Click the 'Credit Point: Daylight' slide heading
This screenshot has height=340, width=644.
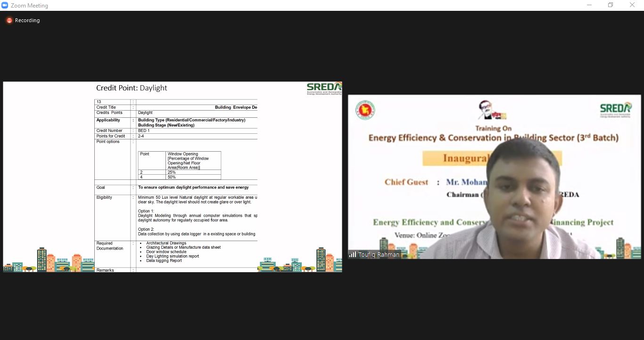tap(132, 88)
